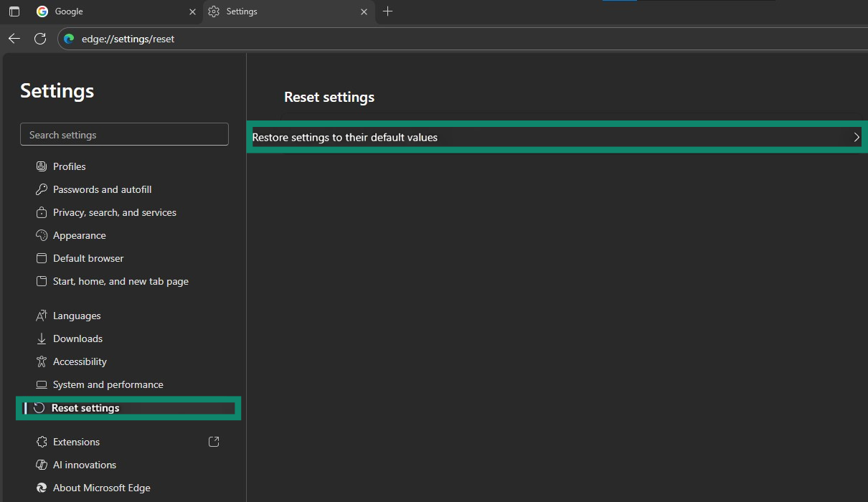Viewport: 868px width, 502px height.
Task: Open AI innovations via its sidebar icon
Action: [42, 464]
